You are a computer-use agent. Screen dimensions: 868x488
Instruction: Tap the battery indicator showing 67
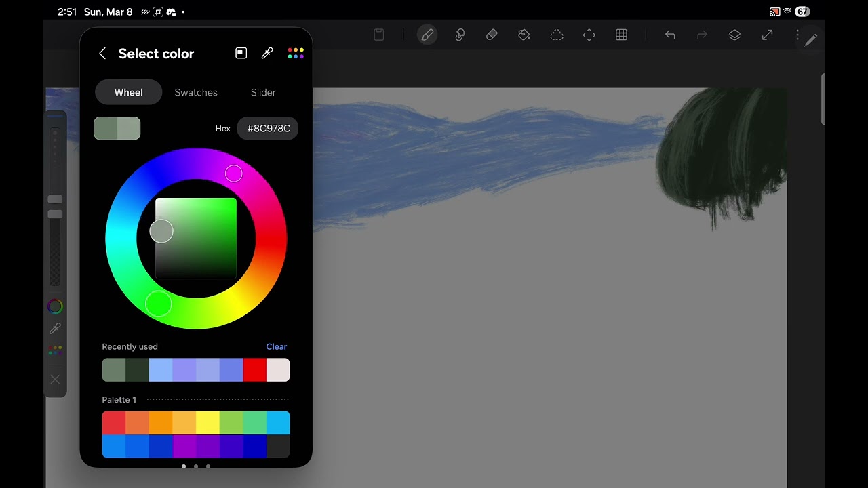(x=802, y=12)
